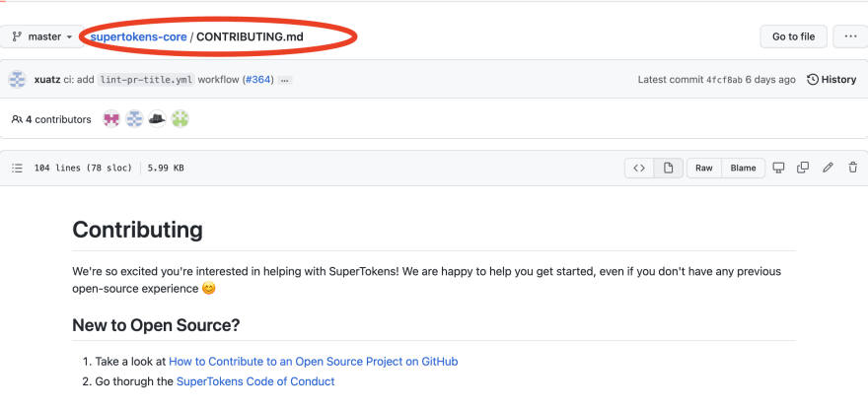Open commit hash 4fcf8ab

coord(724,80)
